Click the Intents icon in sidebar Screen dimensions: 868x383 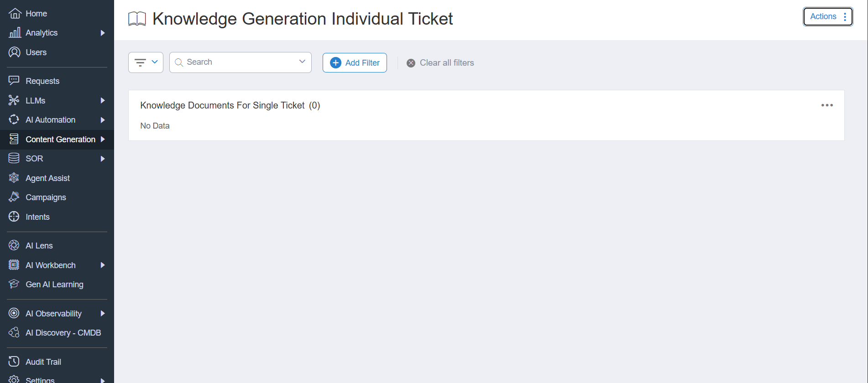14,217
